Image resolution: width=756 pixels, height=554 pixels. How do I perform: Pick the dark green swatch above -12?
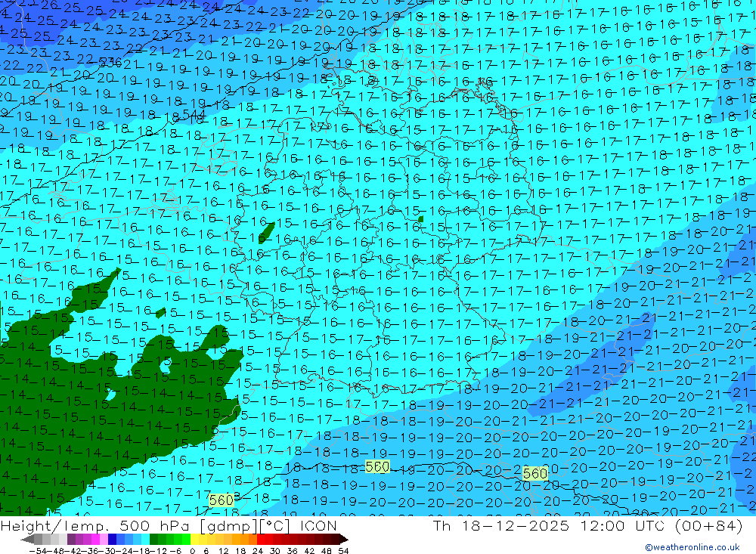(153, 540)
